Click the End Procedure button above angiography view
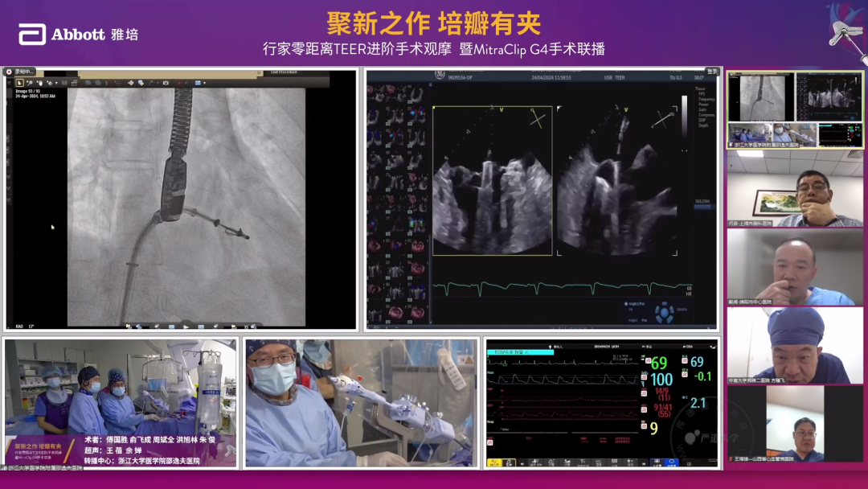This screenshot has height=489, width=868. click(x=284, y=72)
